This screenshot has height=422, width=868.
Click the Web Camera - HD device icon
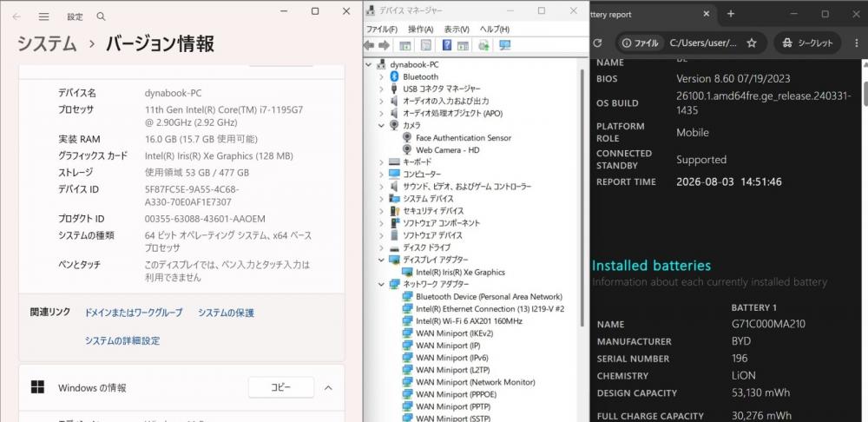coord(407,149)
